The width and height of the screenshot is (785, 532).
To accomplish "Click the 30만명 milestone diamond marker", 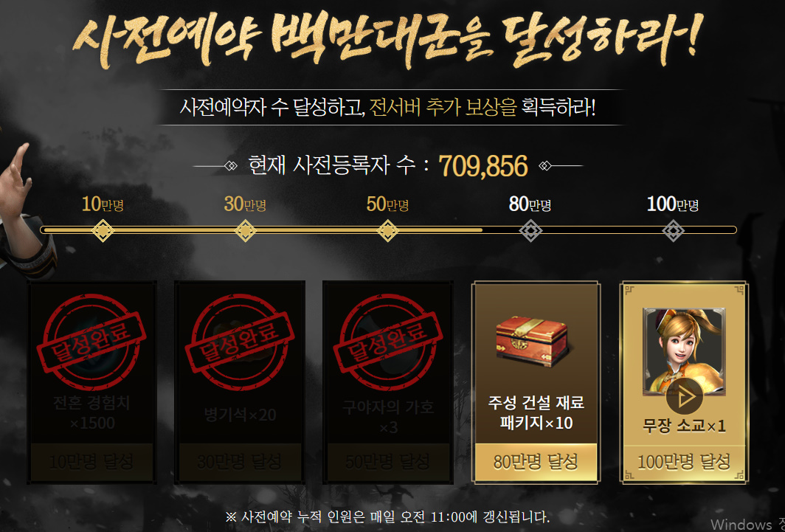I will pyautogui.click(x=245, y=231).
